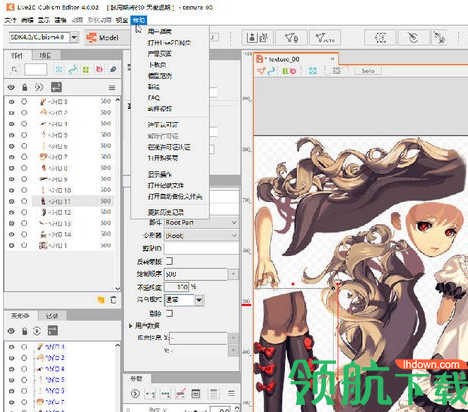Hide the parts list row numbered 12
Image resolution: width=468 pixels, height=412 pixels.
click(11, 212)
